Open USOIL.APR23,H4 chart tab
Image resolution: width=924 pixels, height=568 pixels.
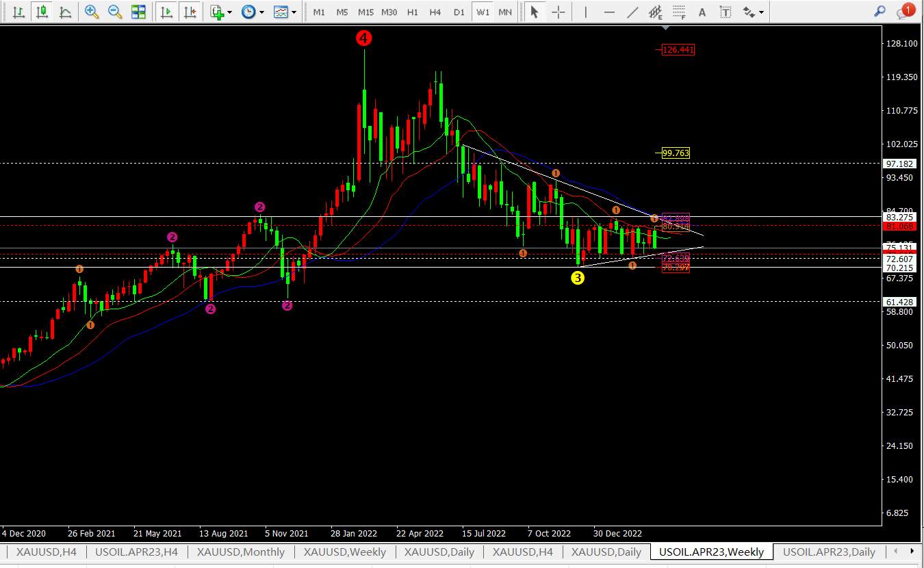137,552
